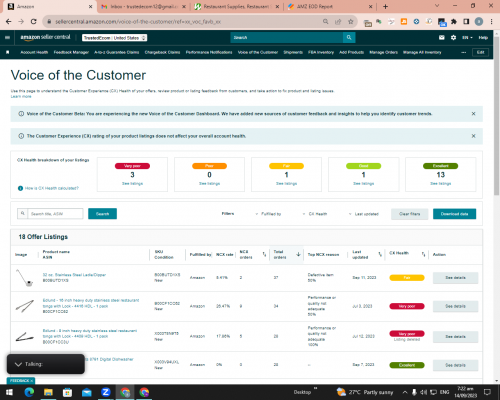Open the notifications icon in system tray
Image resolution: width=500 pixels, height=400 pixels.
point(487,392)
